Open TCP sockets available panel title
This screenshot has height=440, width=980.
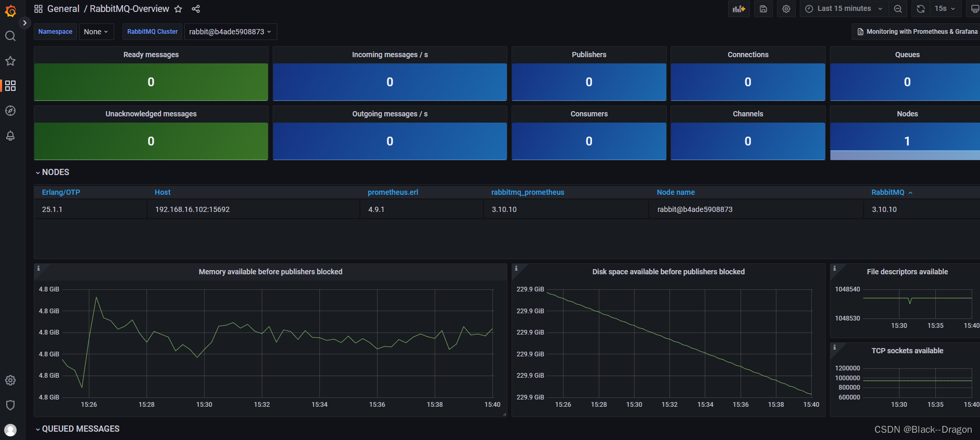(x=907, y=351)
